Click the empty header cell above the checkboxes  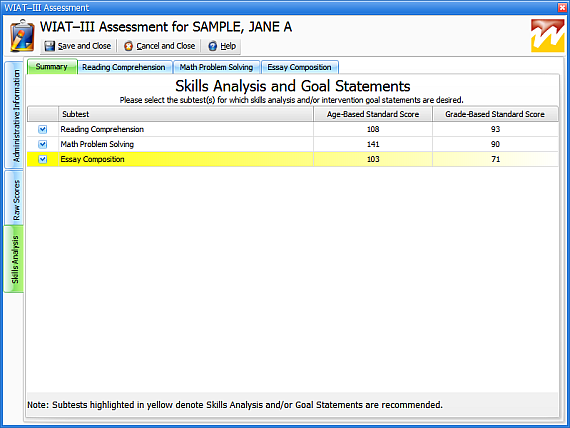coord(43,114)
